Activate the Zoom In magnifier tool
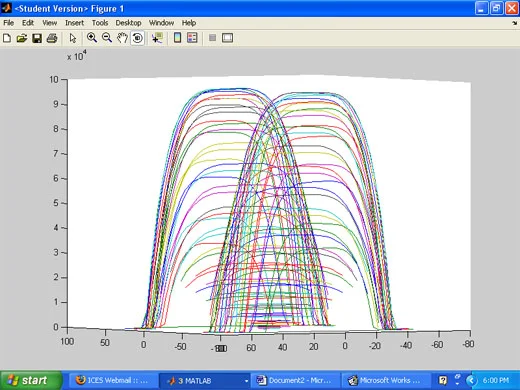 92,38
